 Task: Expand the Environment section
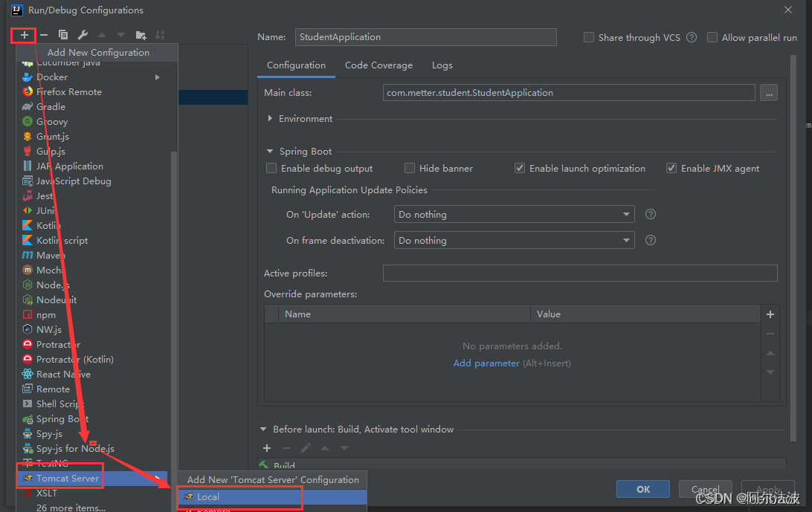coord(270,119)
